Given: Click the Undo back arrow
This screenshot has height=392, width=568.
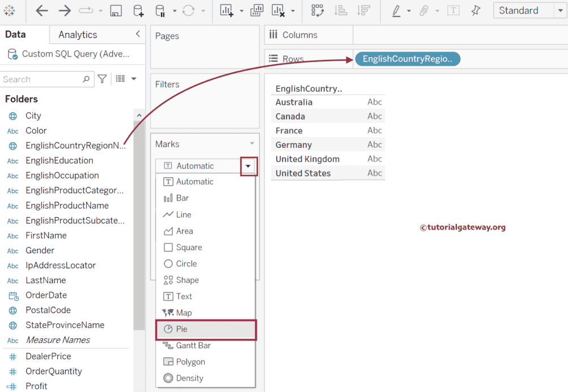Looking at the screenshot, I should (x=42, y=11).
